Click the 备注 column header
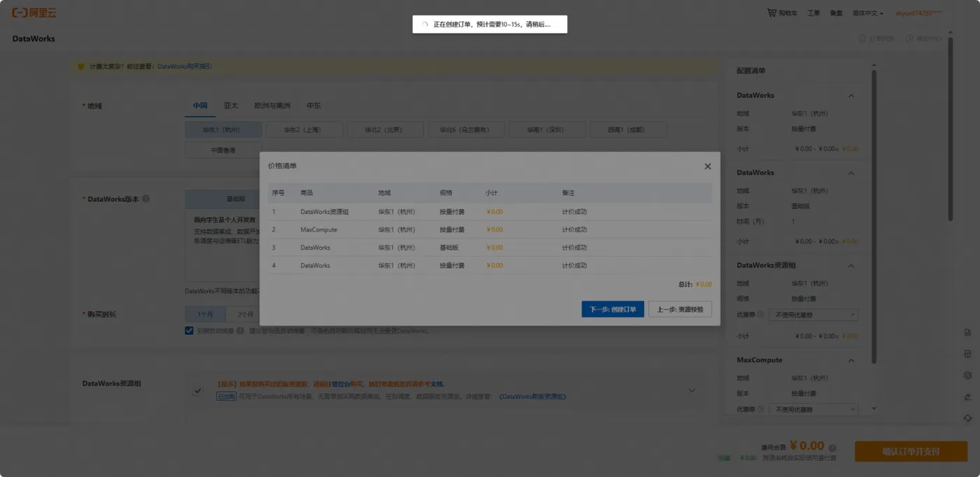The image size is (980, 477). click(568, 193)
